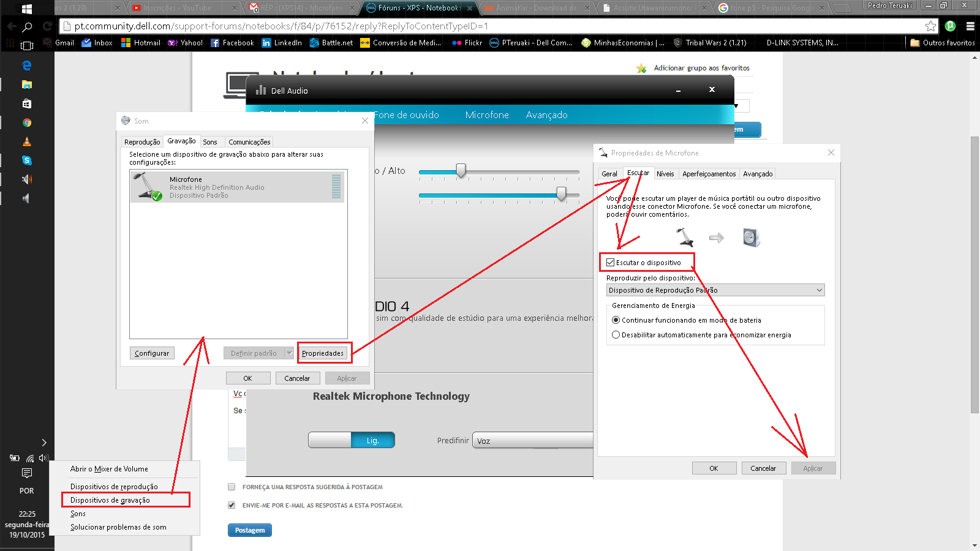Open the Battle.net bookmark
This screenshot has height=551, width=980.
pyautogui.click(x=331, y=43)
